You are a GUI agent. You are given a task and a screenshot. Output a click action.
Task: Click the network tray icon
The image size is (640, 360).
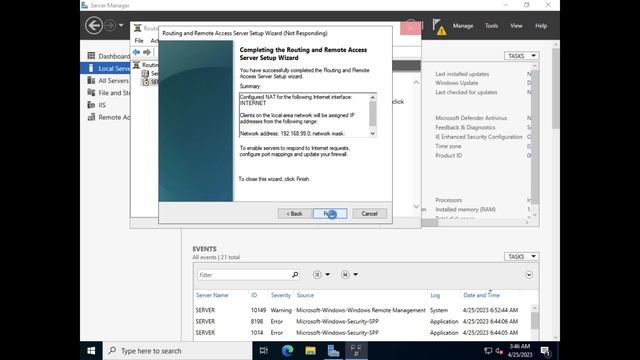click(488, 351)
